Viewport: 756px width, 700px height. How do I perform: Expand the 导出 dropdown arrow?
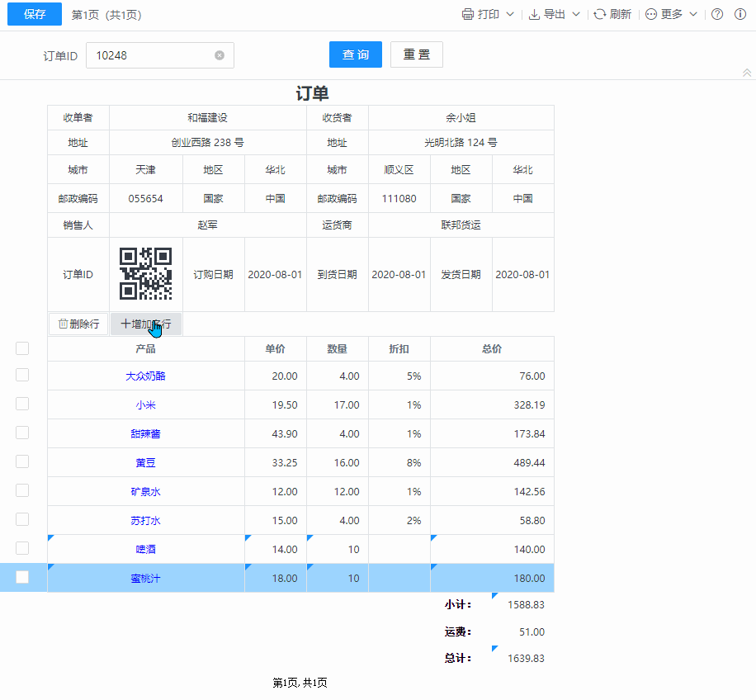[x=576, y=14]
